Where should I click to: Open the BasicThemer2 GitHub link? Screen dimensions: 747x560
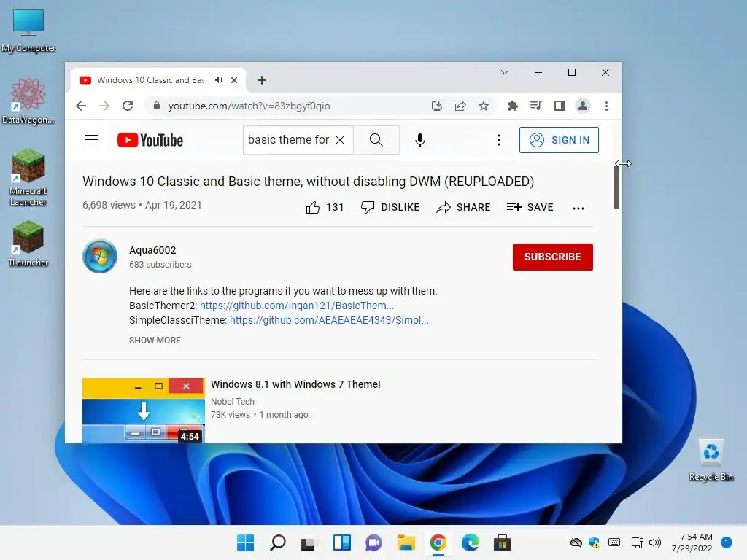tap(297, 306)
